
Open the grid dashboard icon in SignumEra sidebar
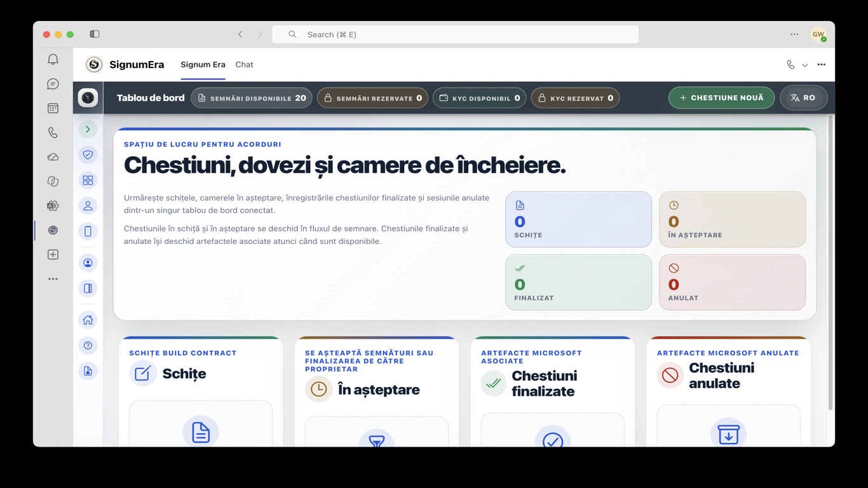(88, 180)
